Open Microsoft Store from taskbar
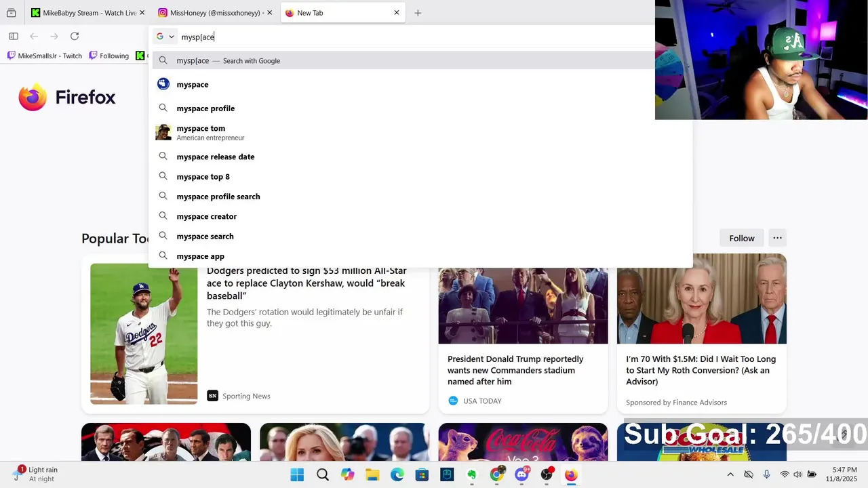Image resolution: width=868 pixels, height=488 pixels. [422, 474]
